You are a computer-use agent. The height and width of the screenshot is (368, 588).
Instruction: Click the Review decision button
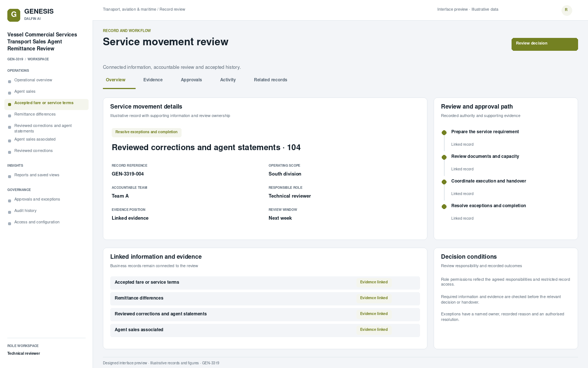tap(545, 44)
